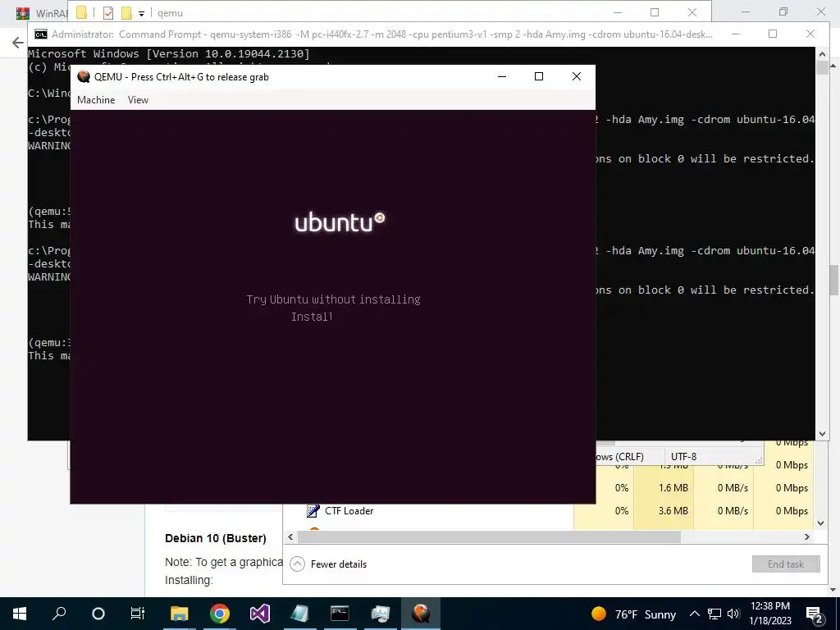Viewport: 840px width, 630px height.
Task: Click the Ubuntu logo in the boot screen
Action: click(x=340, y=221)
